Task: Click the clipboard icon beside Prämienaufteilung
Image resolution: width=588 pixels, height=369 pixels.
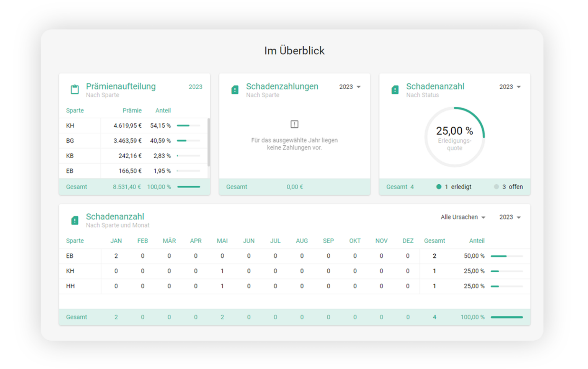Action: coord(75,89)
